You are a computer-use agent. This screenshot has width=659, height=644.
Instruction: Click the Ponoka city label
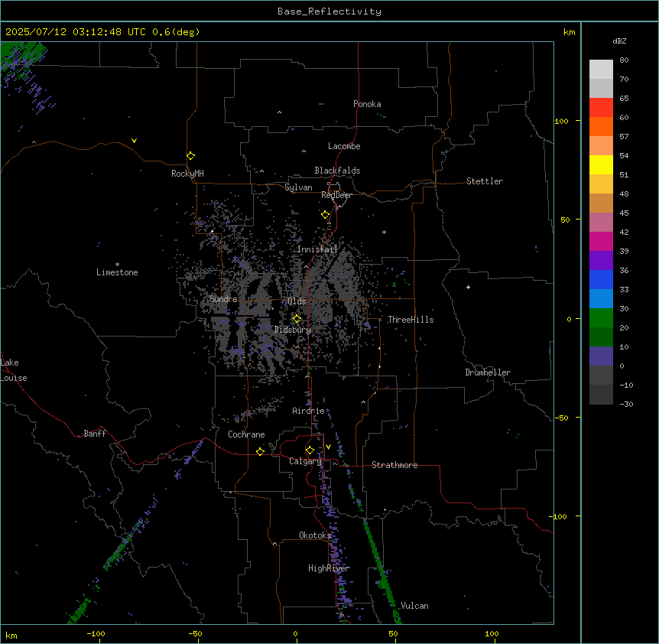[367, 104]
